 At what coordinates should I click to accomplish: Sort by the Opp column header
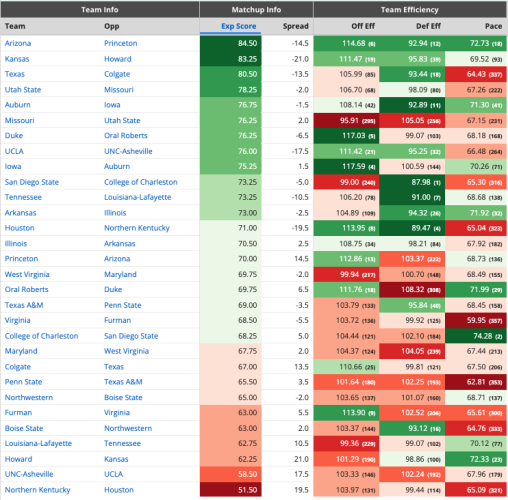112,26
